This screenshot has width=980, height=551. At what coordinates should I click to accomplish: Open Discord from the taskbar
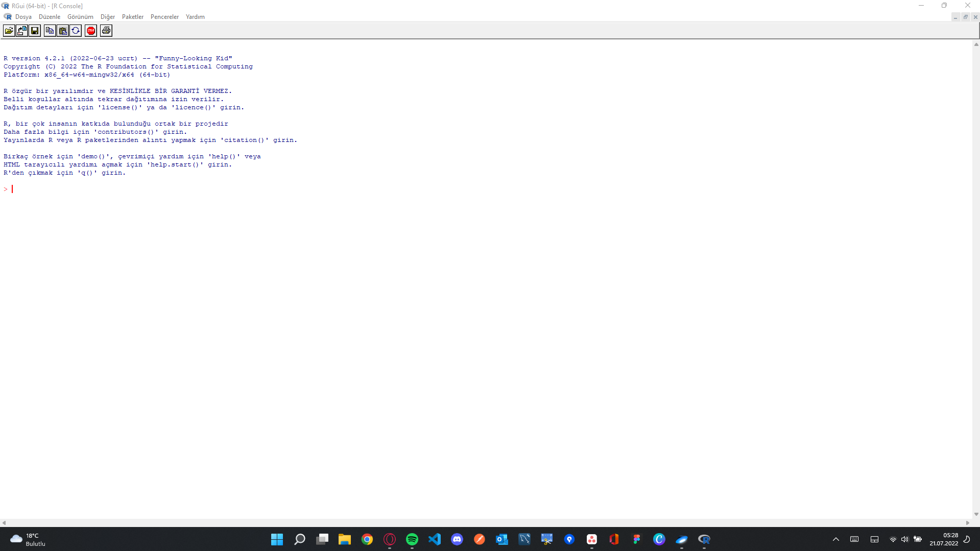point(457,539)
